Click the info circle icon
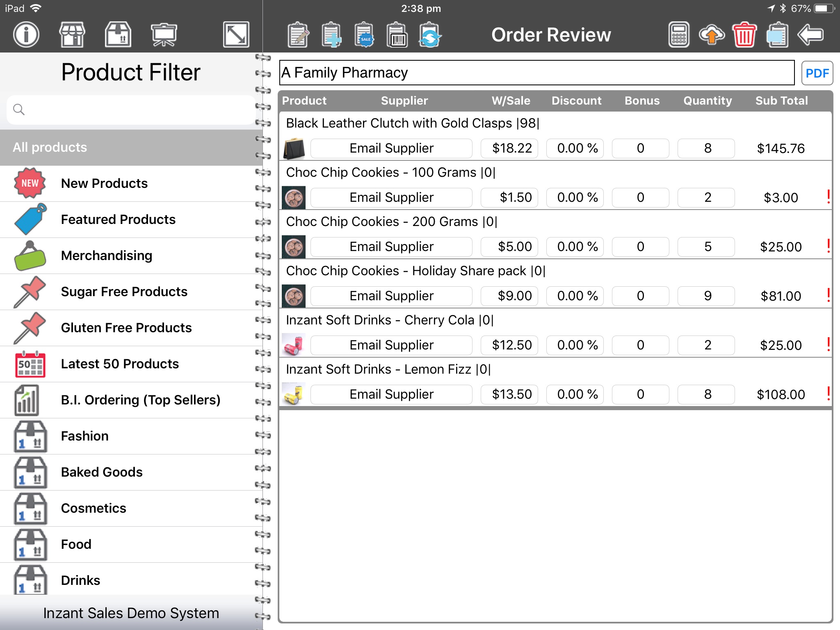The image size is (840, 630). click(x=26, y=34)
